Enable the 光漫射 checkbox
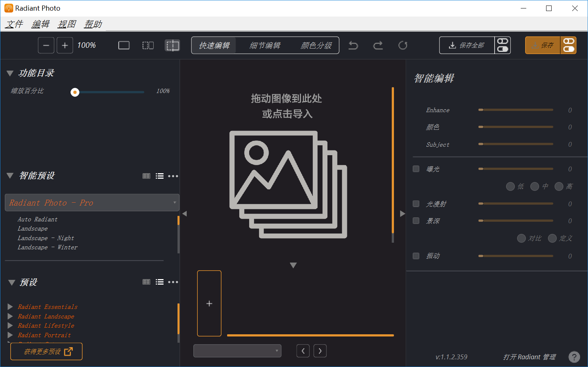 pos(416,204)
